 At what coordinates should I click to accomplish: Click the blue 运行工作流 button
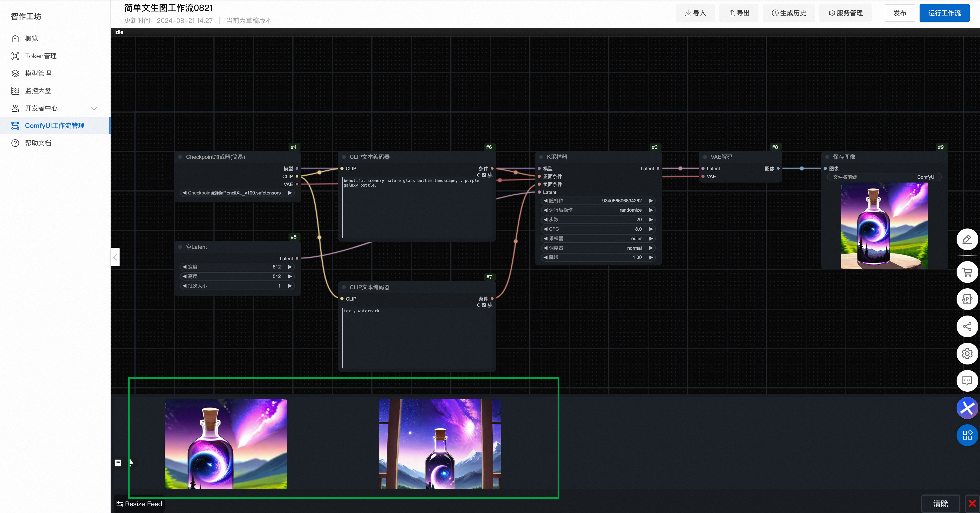944,13
